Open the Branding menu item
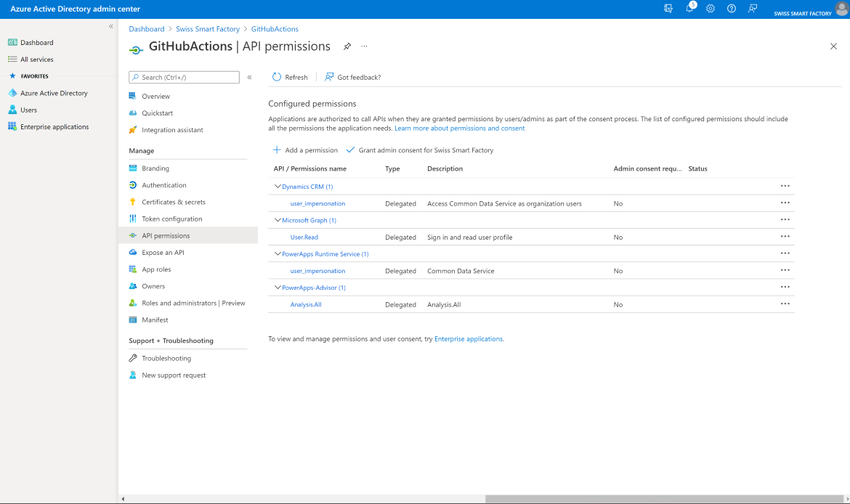 point(155,168)
